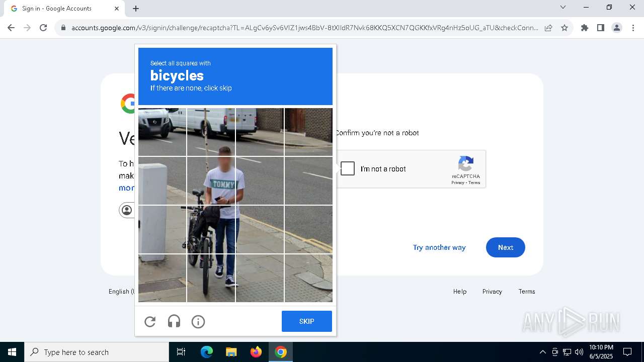Bookmark this tab with the star icon
644x362 pixels.
[x=565, y=28]
